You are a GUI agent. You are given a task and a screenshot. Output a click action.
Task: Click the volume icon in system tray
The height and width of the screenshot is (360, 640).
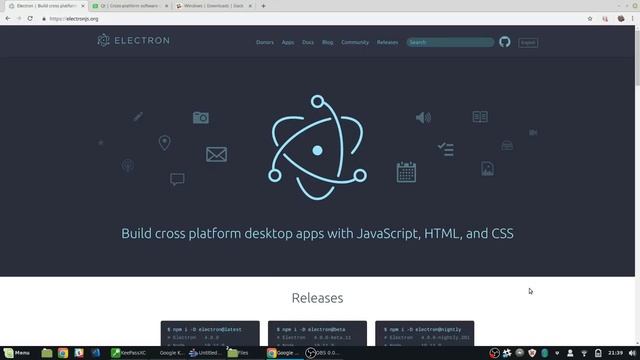point(632,353)
